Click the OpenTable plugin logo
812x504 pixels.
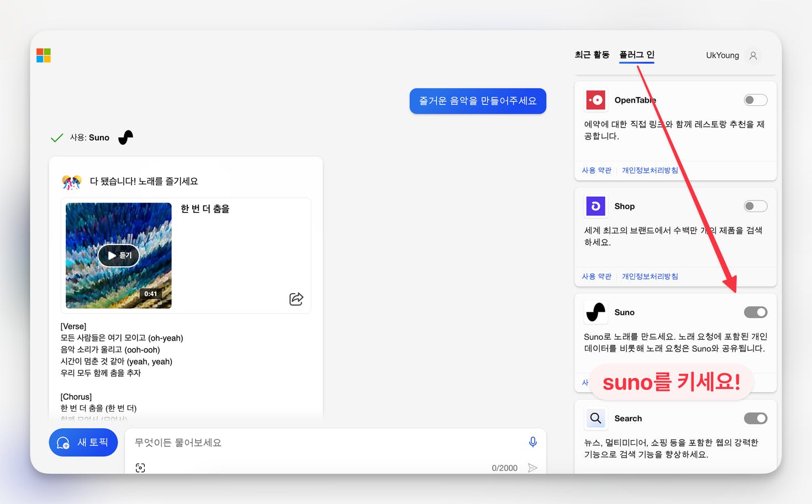[x=595, y=100]
